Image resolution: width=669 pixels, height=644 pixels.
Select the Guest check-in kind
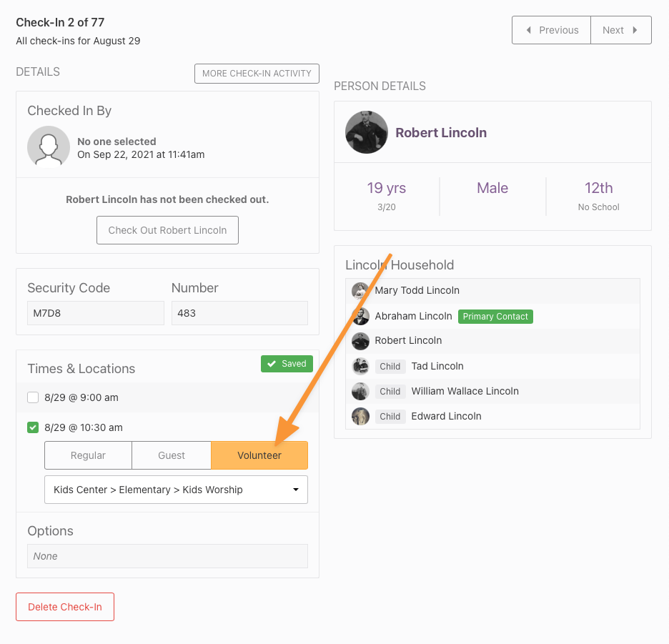[172, 455]
